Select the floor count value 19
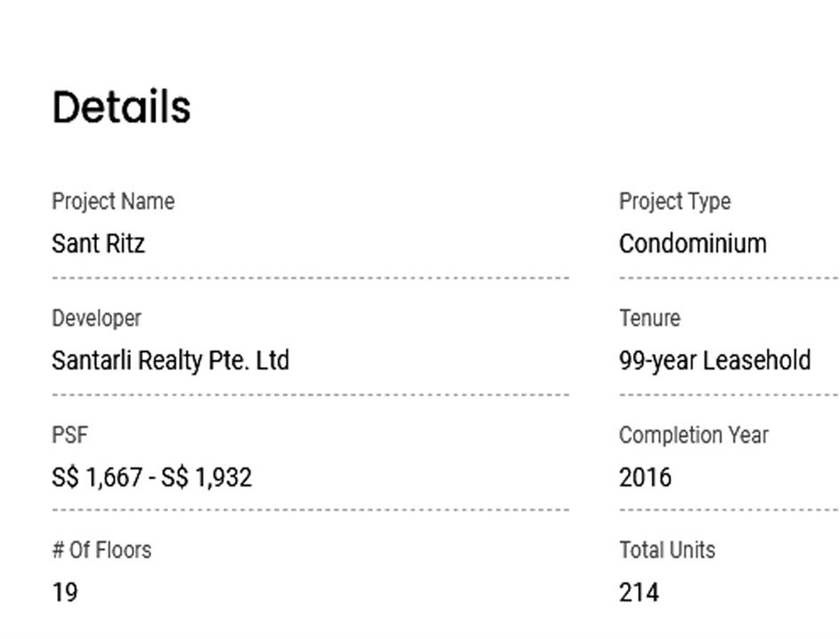The image size is (840, 639). pos(65,592)
